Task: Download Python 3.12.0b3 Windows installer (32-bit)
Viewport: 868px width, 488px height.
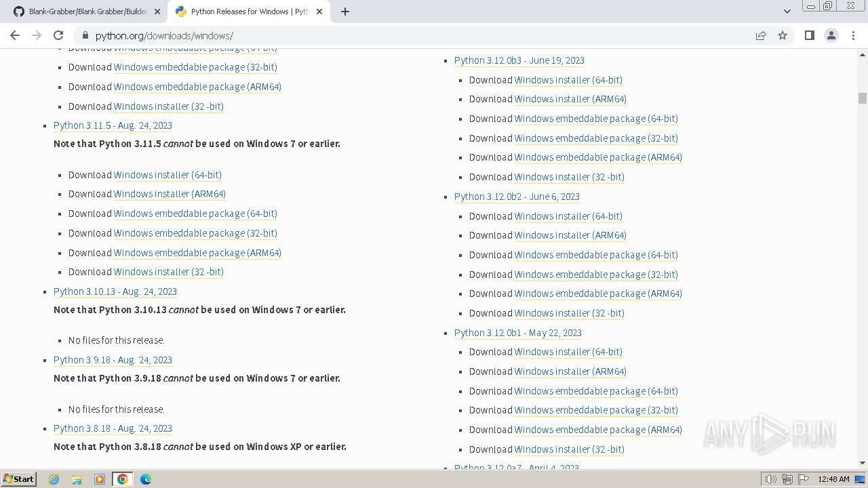Action: point(570,177)
